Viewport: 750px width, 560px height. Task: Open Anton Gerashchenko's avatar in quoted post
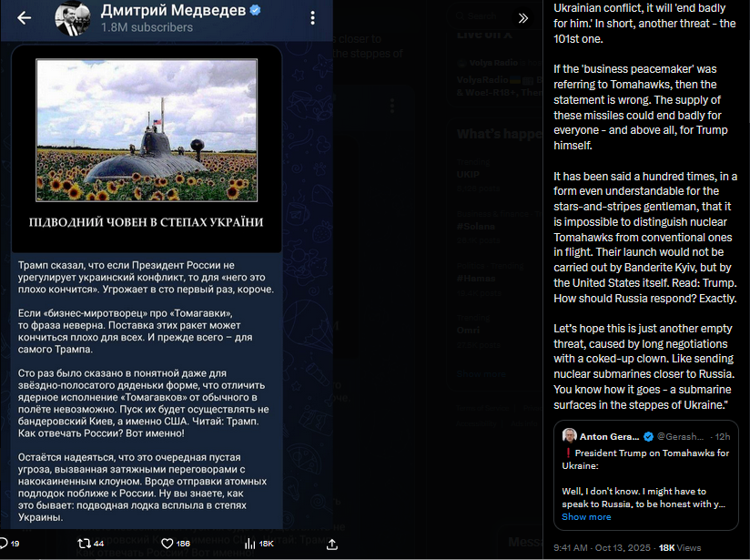coord(569,435)
